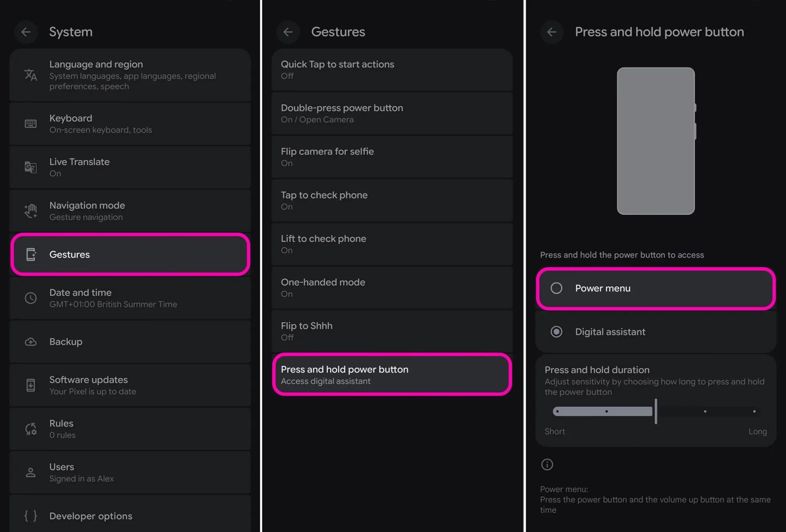This screenshot has height=532, width=786.
Task: Open Gestures in System settings
Action: 130,254
